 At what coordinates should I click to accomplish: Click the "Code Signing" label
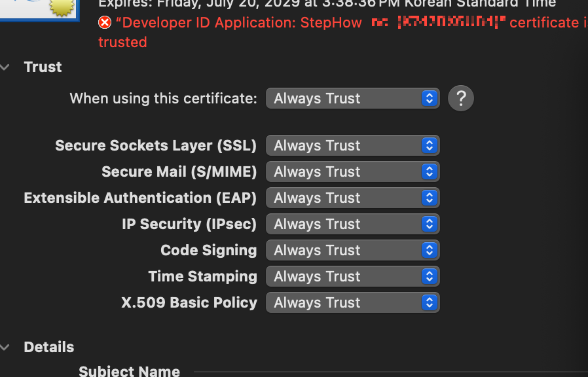pyautogui.click(x=209, y=250)
